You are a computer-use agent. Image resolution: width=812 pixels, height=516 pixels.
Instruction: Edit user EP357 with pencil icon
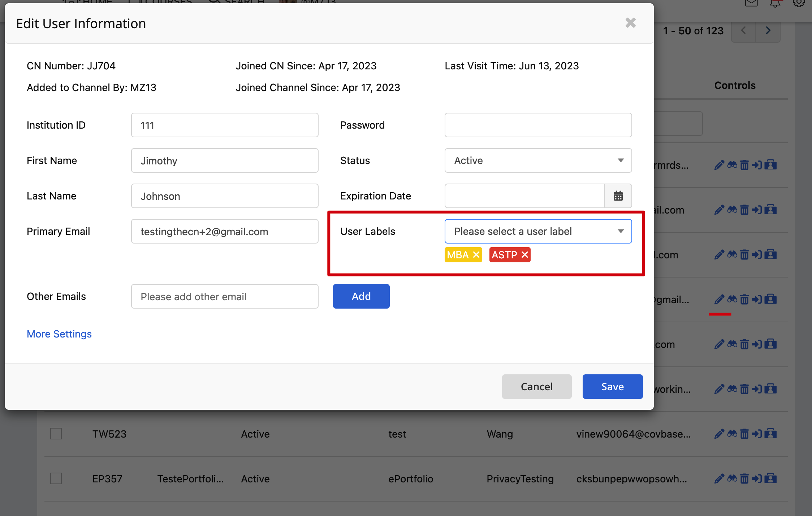point(719,478)
